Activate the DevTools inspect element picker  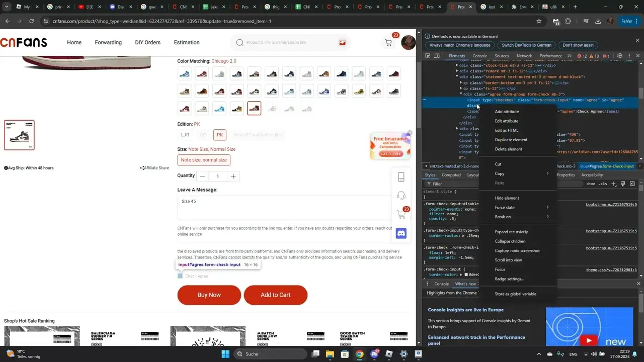pos(427,56)
